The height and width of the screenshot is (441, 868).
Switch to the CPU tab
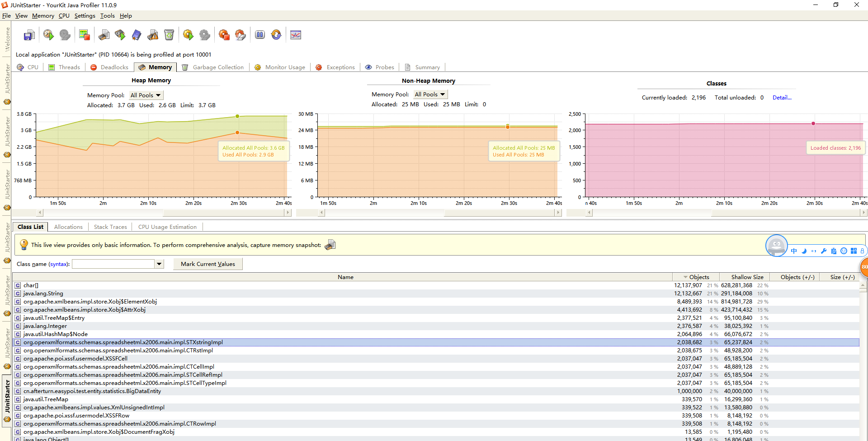pos(28,67)
